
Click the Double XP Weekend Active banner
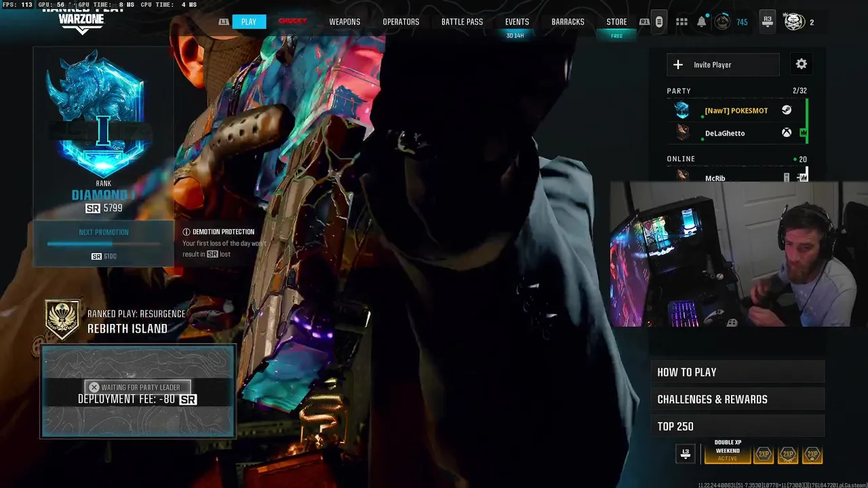(x=728, y=451)
